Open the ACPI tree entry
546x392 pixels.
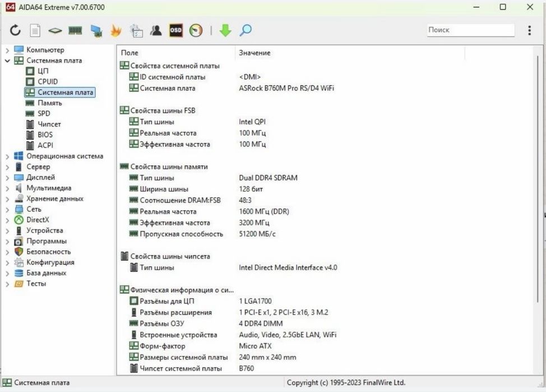[x=45, y=145]
